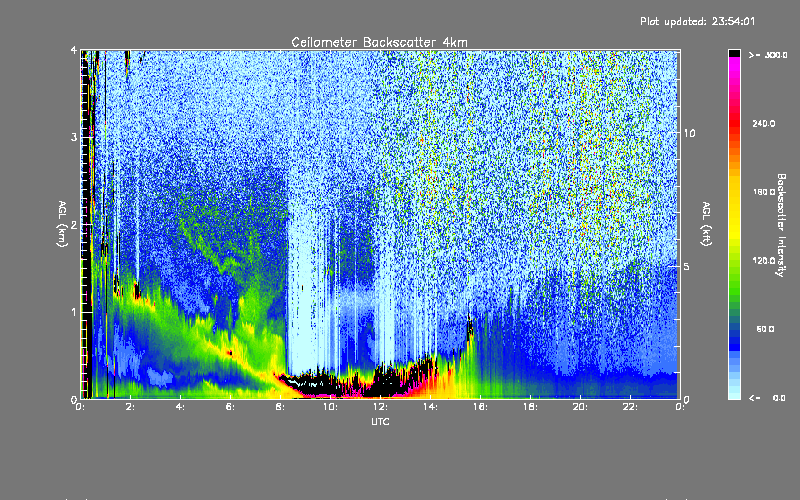This screenshot has height=500, width=800.
Task: Click the '1' tick on the km axis
Action: 74,312
